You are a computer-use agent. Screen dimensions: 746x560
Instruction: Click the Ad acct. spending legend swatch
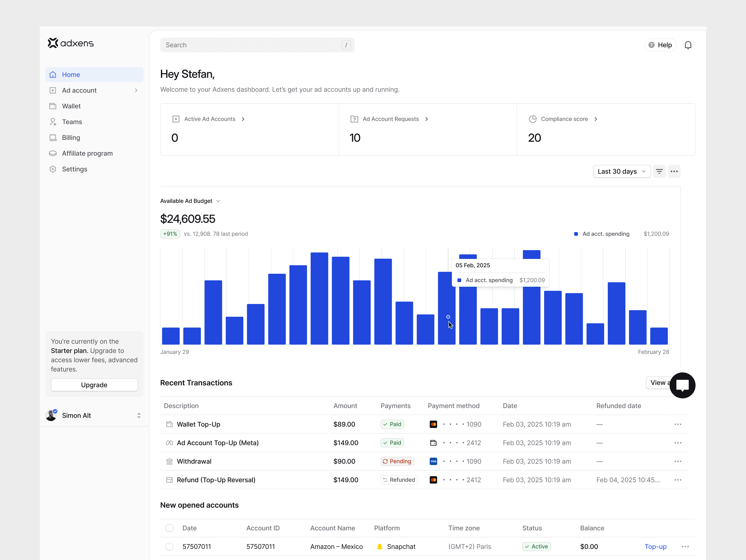pos(576,234)
